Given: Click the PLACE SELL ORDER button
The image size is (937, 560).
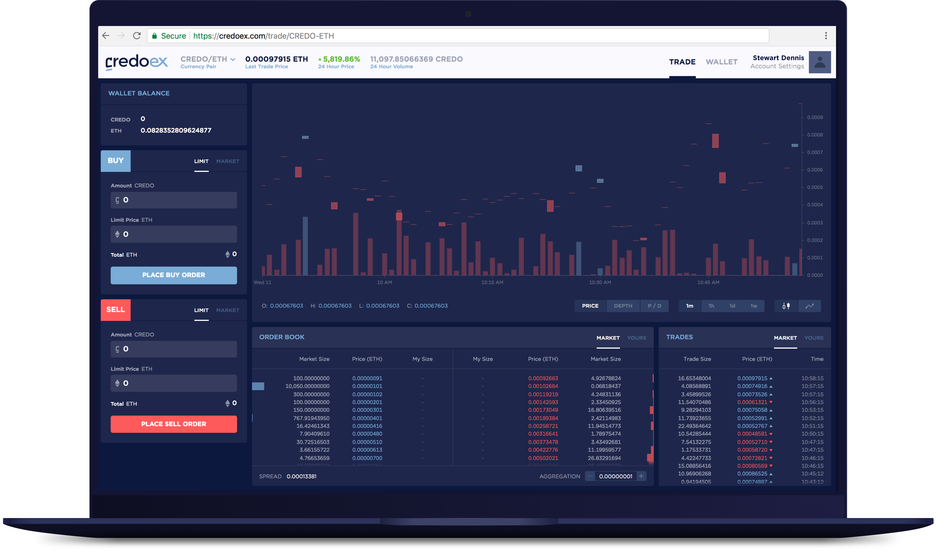Looking at the screenshot, I should 174,424.
